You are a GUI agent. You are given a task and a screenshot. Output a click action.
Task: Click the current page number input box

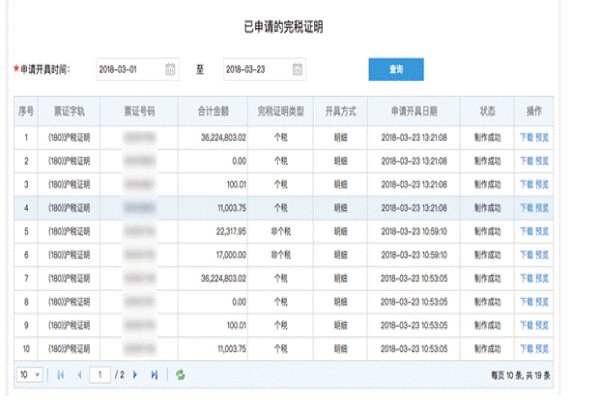coord(100,375)
